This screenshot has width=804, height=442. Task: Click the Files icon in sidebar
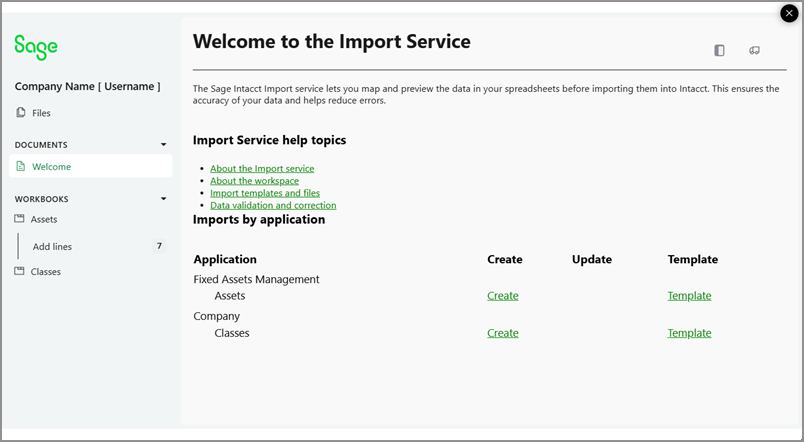(x=21, y=113)
